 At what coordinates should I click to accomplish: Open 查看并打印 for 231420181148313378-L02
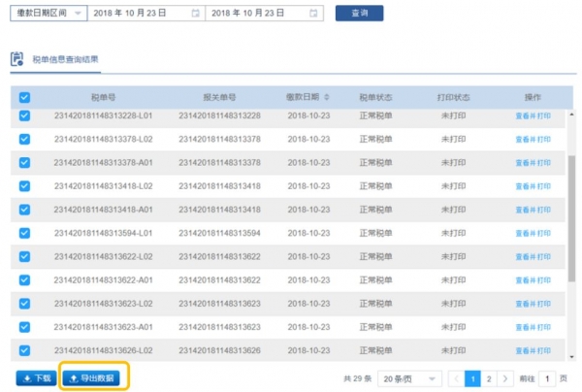pos(533,139)
